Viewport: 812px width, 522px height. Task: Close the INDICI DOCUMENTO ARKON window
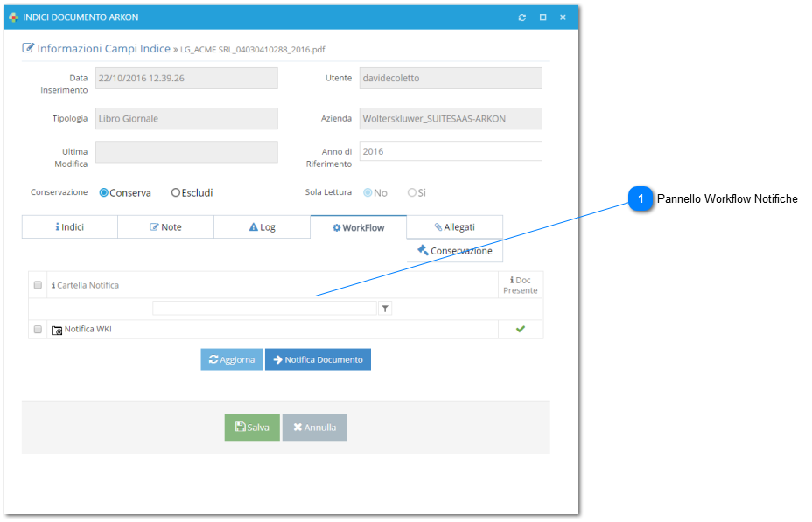coord(563,17)
